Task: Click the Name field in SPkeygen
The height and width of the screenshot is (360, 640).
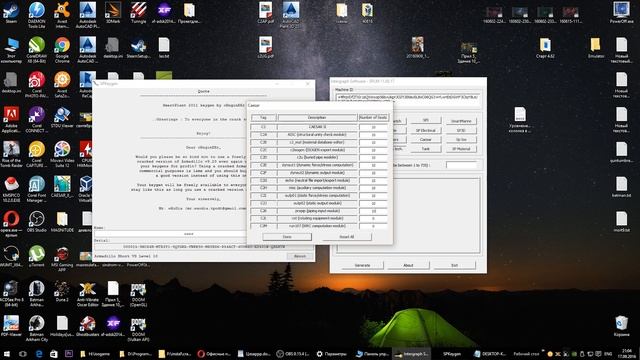Action: 171,234
